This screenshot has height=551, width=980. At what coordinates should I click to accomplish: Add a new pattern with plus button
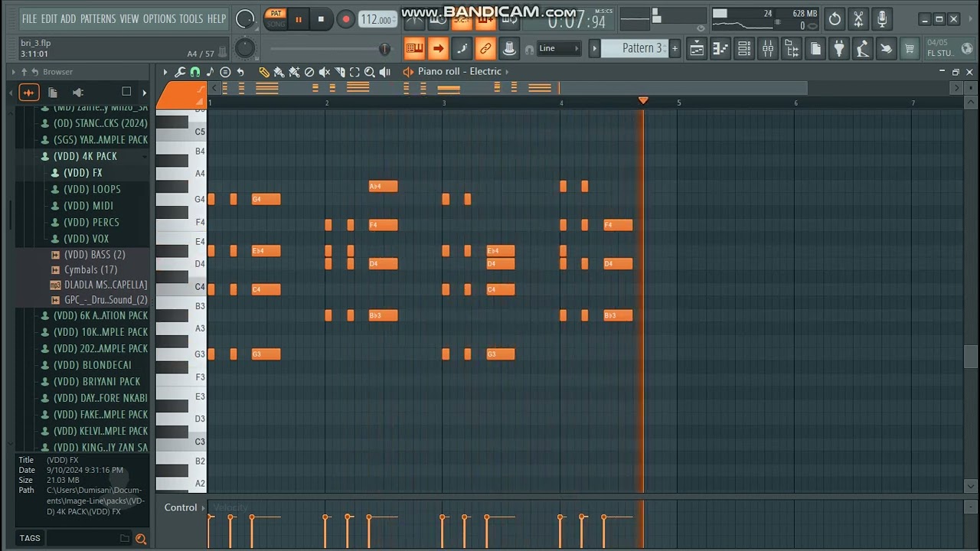[x=675, y=48]
